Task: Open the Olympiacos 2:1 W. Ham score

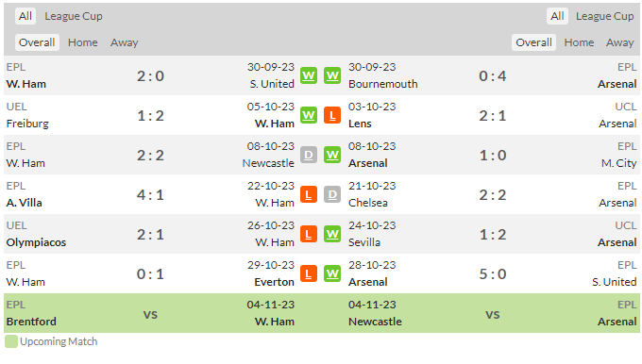Action: pyautogui.click(x=150, y=235)
